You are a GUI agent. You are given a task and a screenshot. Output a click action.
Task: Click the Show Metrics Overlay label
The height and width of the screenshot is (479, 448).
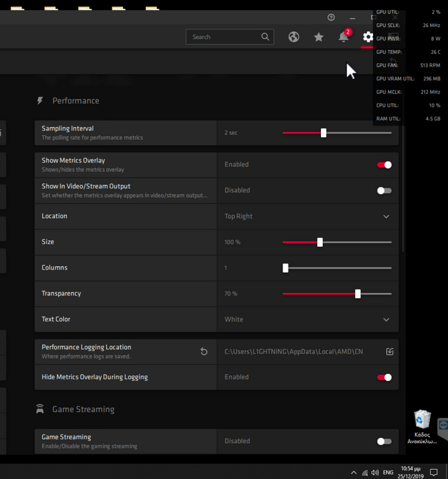click(73, 160)
